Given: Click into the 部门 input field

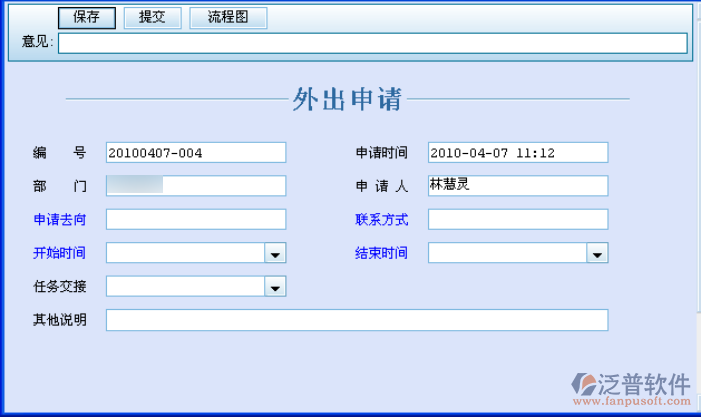Looking at the screenshot, I should (x=195, y=186).
